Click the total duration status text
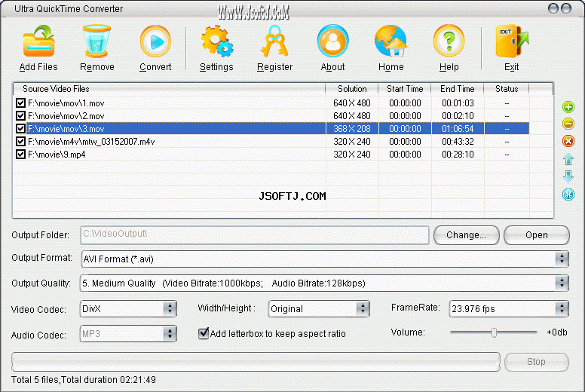 (84, 380)
